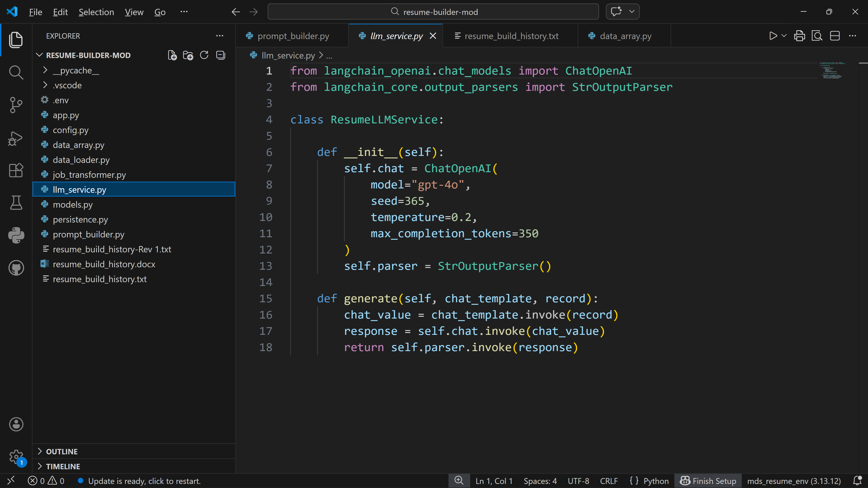Open the Source Control view
Screen dimensions: 868x488
(x=16, y=105)
